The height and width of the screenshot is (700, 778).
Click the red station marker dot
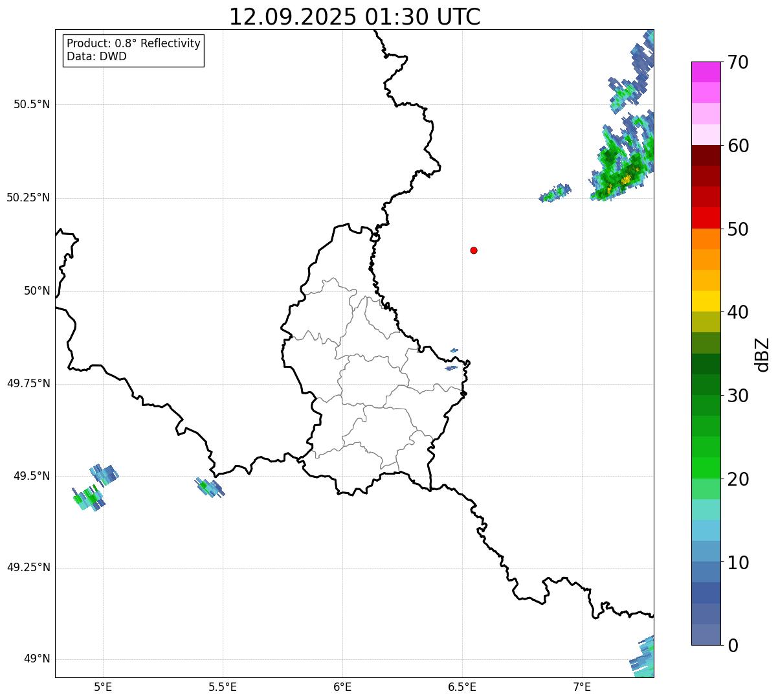pos(474,250)
